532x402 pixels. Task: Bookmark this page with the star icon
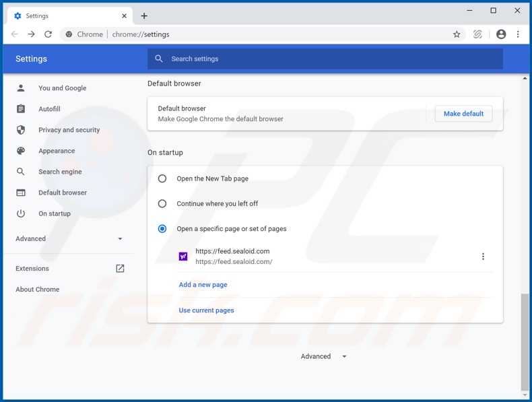[x=457, y=34]
